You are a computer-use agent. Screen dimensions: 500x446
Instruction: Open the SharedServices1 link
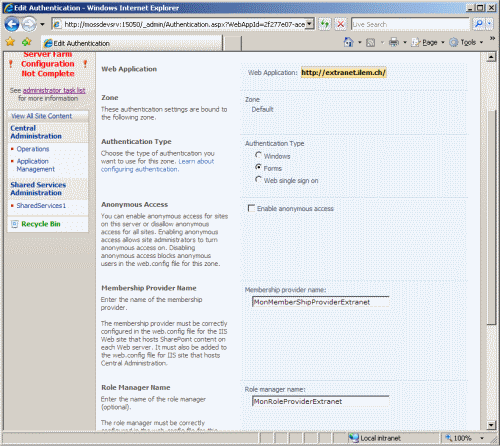pos(41,205)
